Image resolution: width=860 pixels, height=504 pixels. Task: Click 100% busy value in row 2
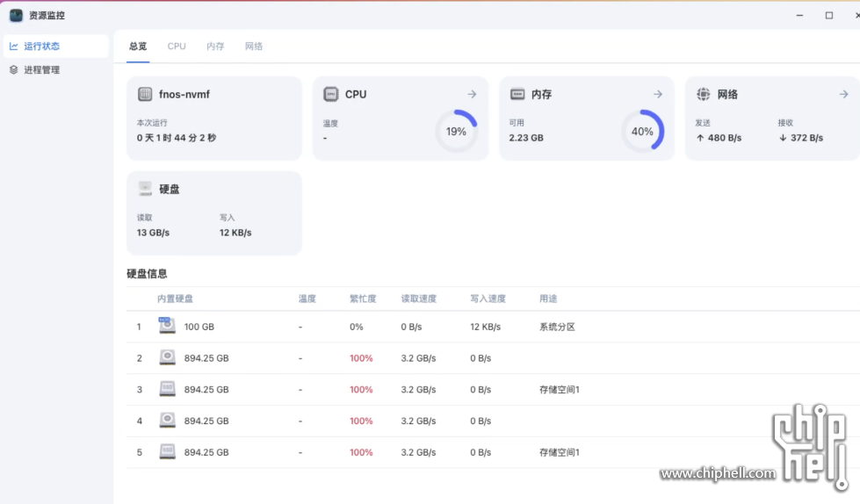[361, 358]
